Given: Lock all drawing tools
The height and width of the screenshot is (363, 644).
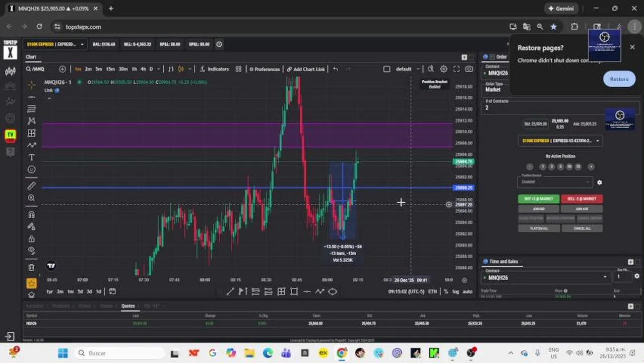Looking at the screenshot, I should (31, 238).
